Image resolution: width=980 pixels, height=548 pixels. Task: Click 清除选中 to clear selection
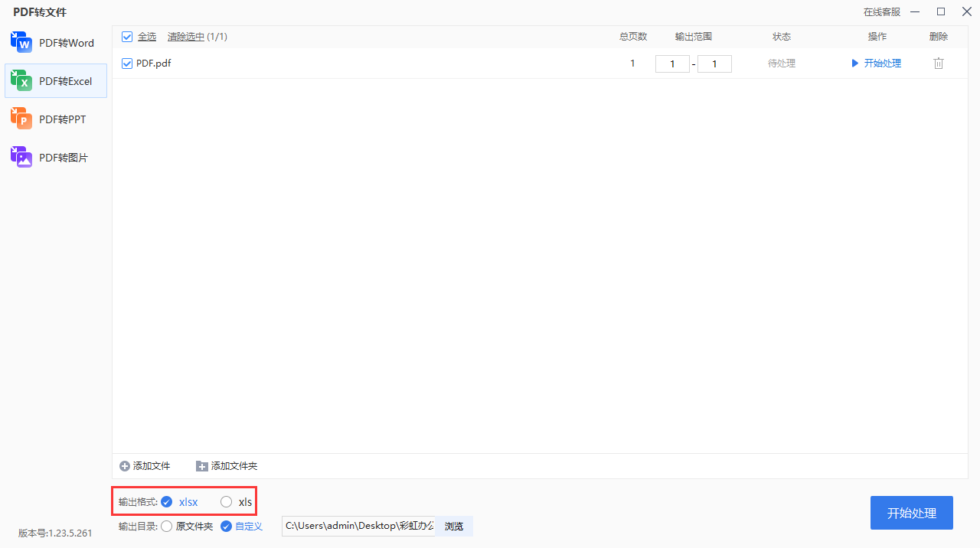coord(186,37)
